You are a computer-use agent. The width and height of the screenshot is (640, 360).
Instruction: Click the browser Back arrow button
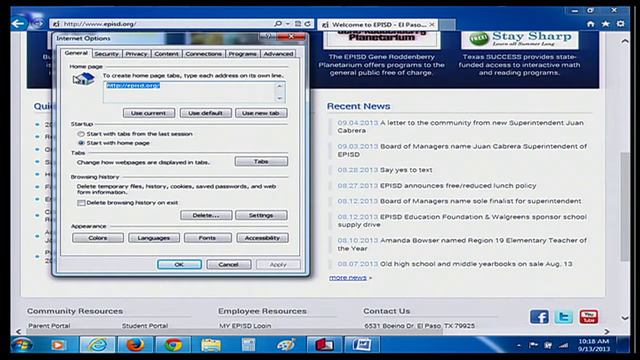click(18, 24)
